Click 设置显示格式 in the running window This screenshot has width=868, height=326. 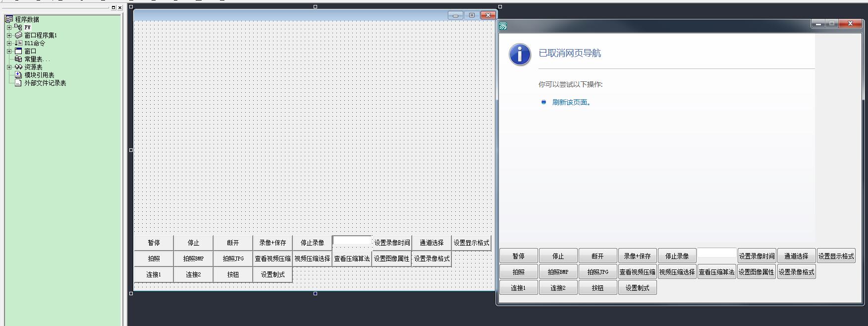(x=836, y=256)
